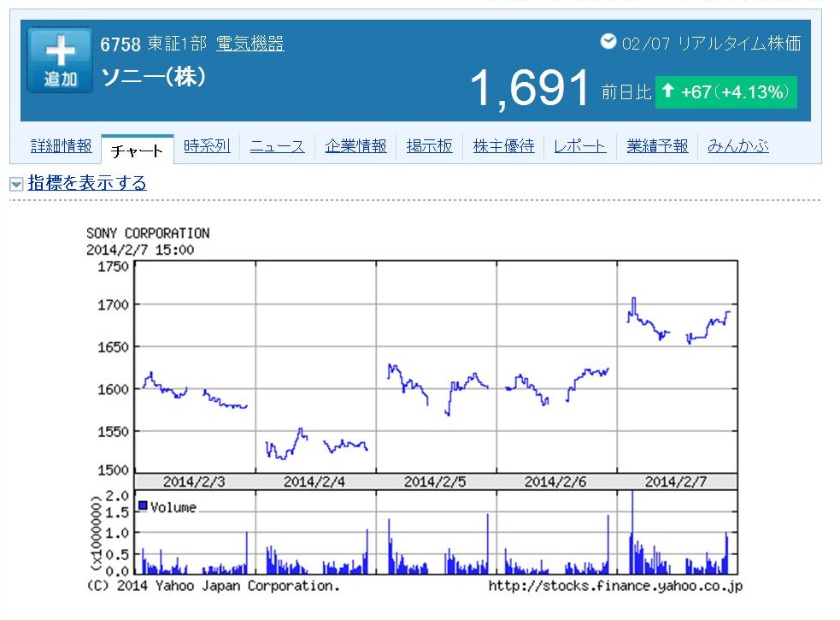
Task: Click the stock price 1,691
Action: (529, 88)
